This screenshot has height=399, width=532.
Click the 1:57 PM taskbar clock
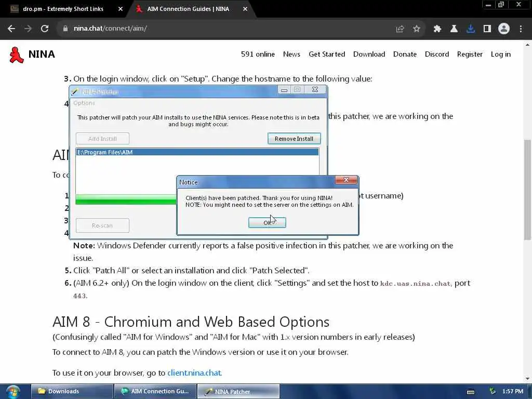pos(513,392)
